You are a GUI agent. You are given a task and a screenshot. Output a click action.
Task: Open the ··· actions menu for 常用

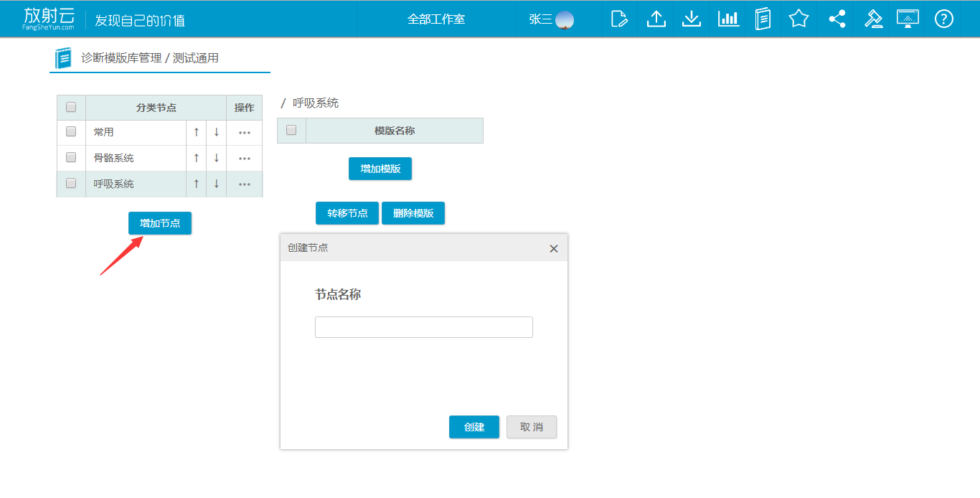[x=245, y=133]
